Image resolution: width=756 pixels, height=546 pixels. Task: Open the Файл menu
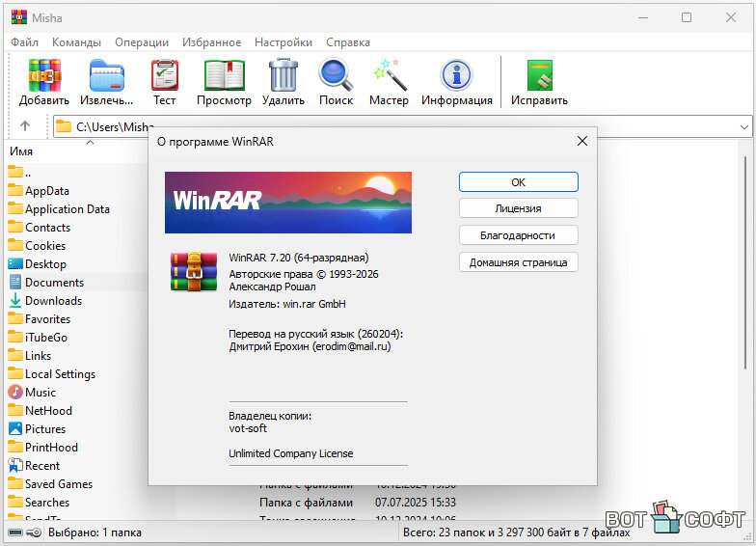tap(25, 42)
